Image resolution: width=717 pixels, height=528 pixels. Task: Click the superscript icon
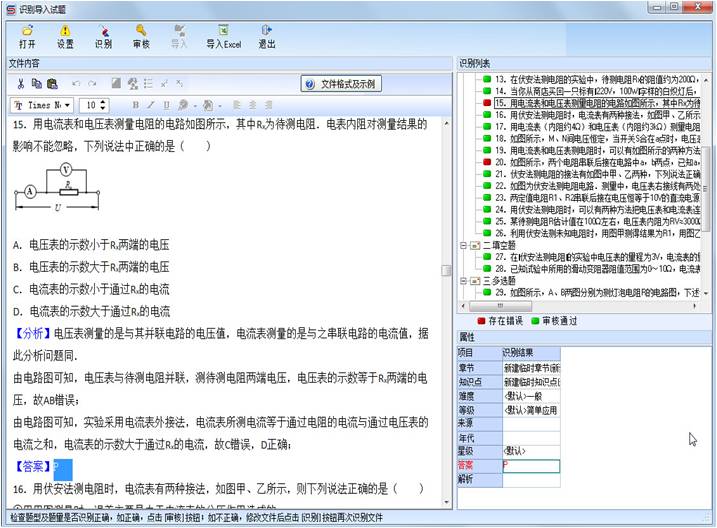pyautogui.click(x=164, y=84)
